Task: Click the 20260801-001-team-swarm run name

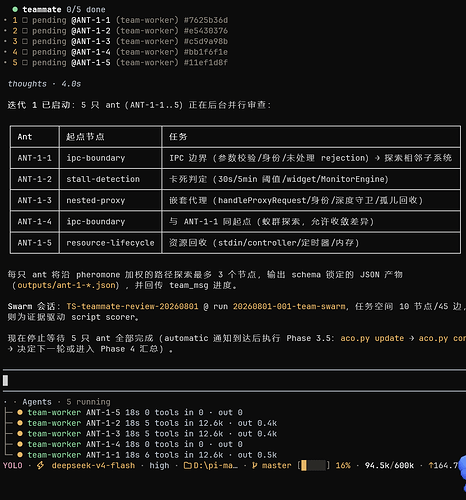Action: [x=289, y=306]
